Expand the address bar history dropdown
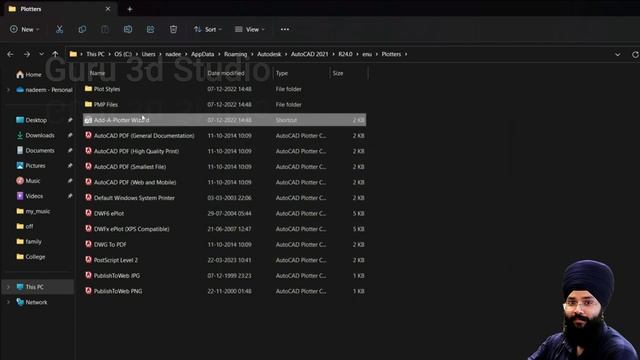This screenshot has height=360, width=640. click(x=618, y=54)
